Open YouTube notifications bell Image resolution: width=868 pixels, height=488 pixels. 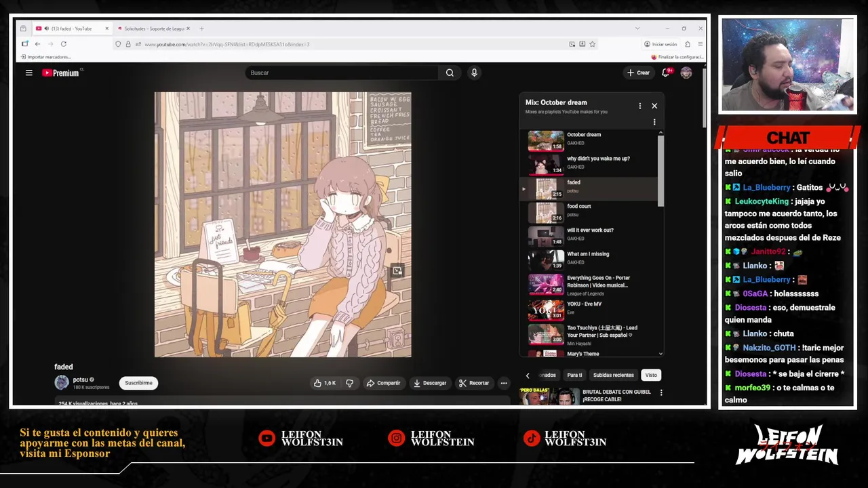point(666,73)
